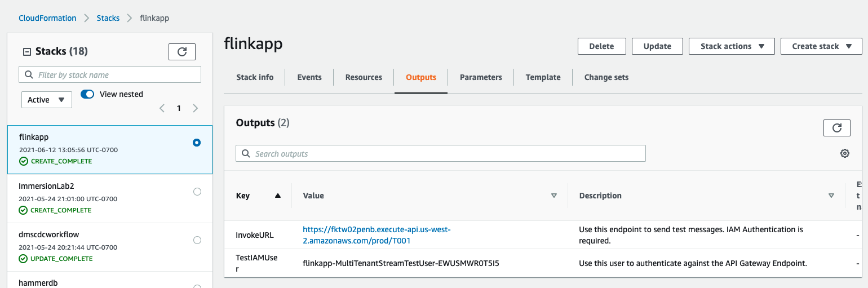The width and height of the screenshot is (868, 288).
Task: Go to previous stacks page
Action: click(162, 108)
